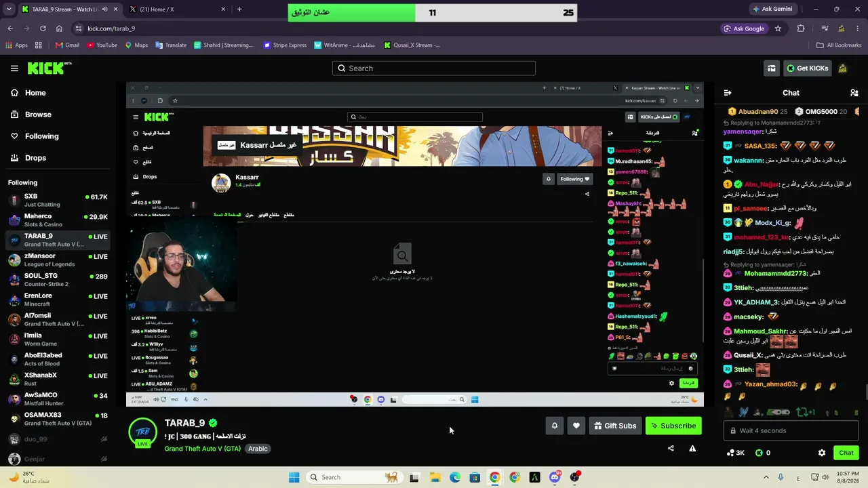Switch to the (21) Home / X tab

click(x=176, y=9)
